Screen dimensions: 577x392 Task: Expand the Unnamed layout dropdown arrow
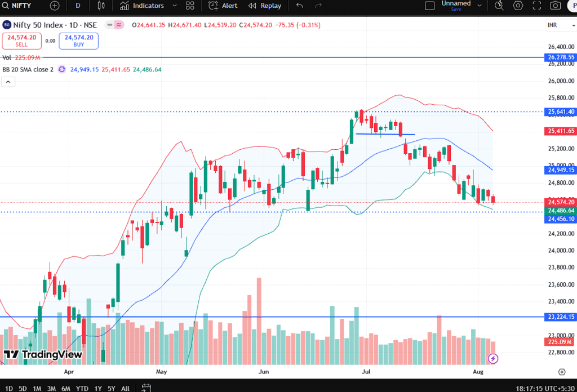480,6
